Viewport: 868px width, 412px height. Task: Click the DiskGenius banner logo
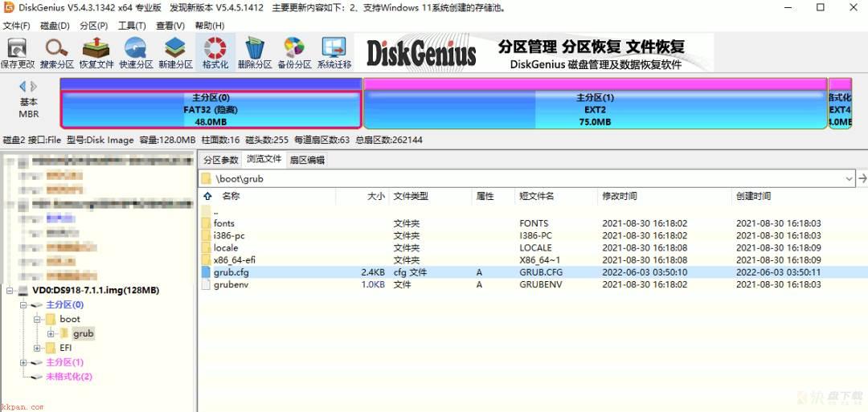[421, 54]
